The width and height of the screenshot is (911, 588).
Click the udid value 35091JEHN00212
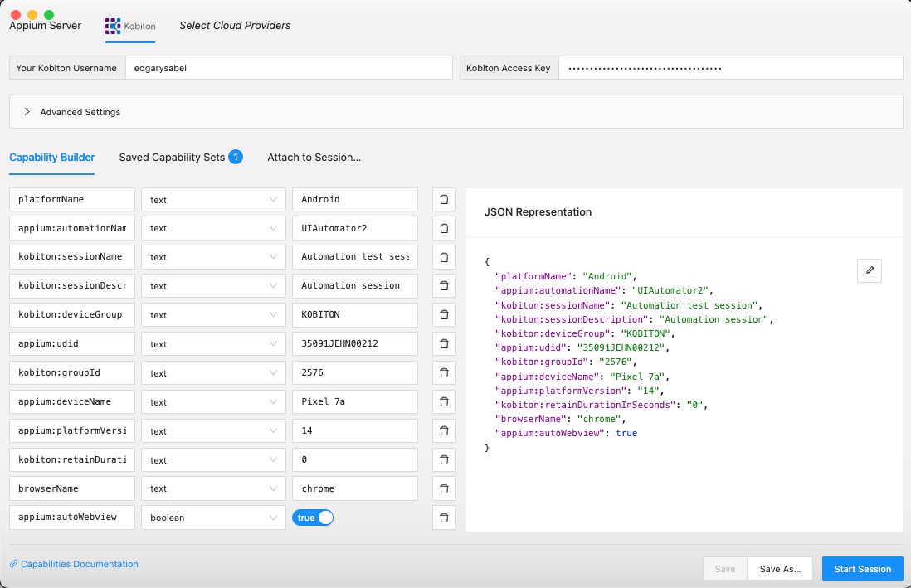click(355, 344)
